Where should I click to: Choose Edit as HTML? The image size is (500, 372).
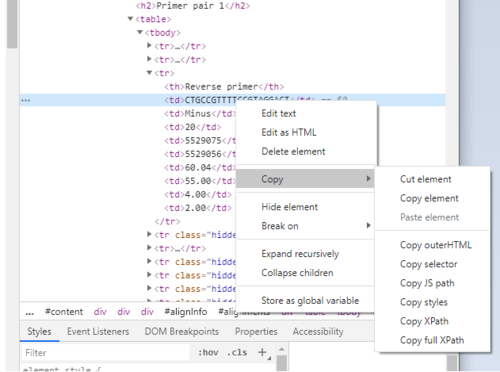point(289,133)
